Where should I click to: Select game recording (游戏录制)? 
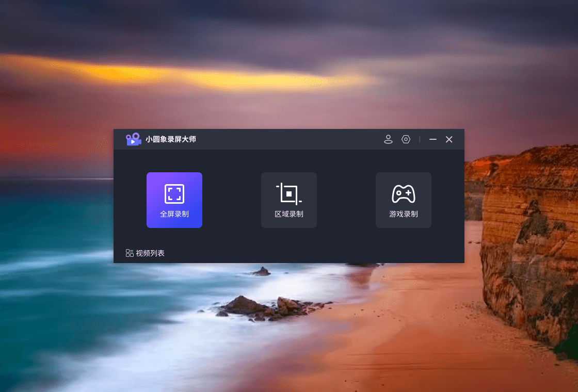pyautogui.click(x=404, y=200)
